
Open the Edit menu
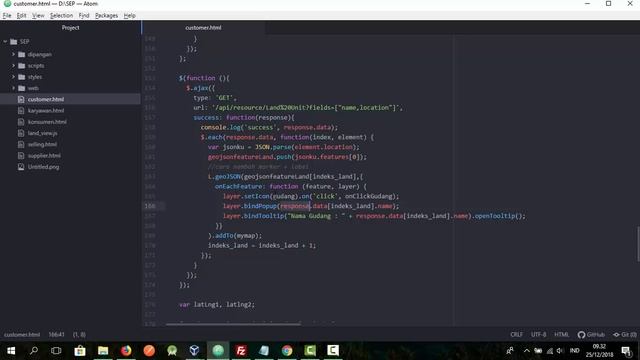(21, 16)
